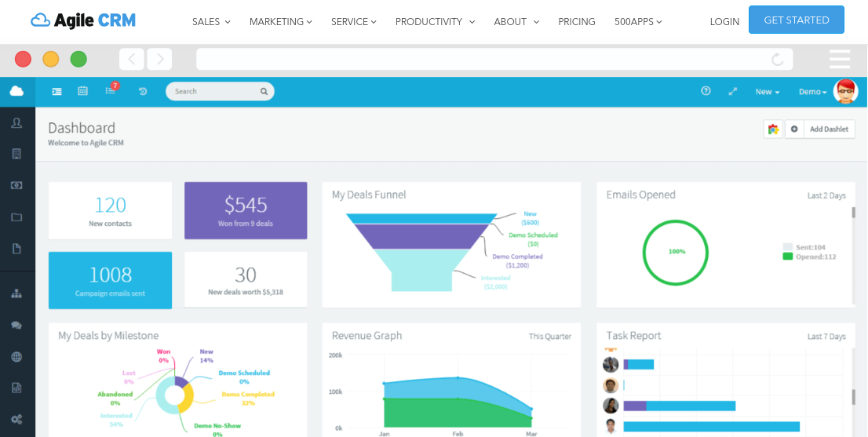Open the calendar icon in top bar
Image resolution: width=868 pixels, height=437 pixels.
[82, 91]
